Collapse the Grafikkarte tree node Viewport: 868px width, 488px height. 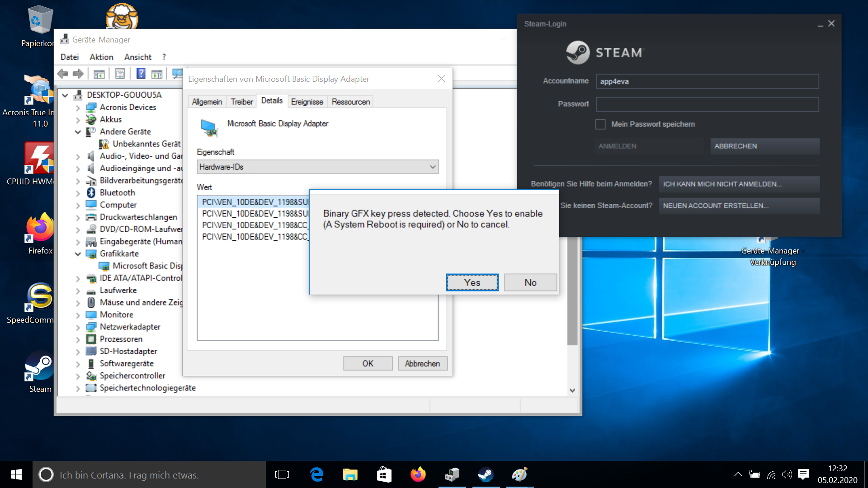pyautogui.click(x=78, y=254)
